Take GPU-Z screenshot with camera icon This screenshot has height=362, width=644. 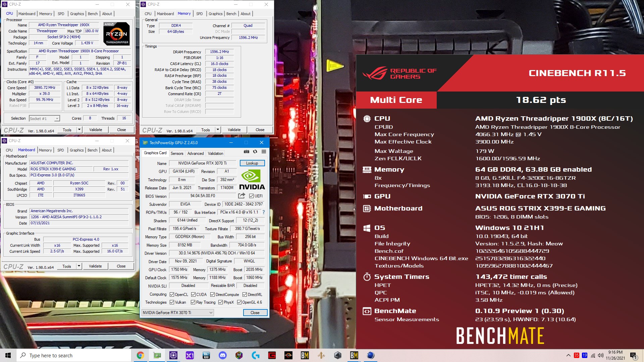(x=247, y=152)
